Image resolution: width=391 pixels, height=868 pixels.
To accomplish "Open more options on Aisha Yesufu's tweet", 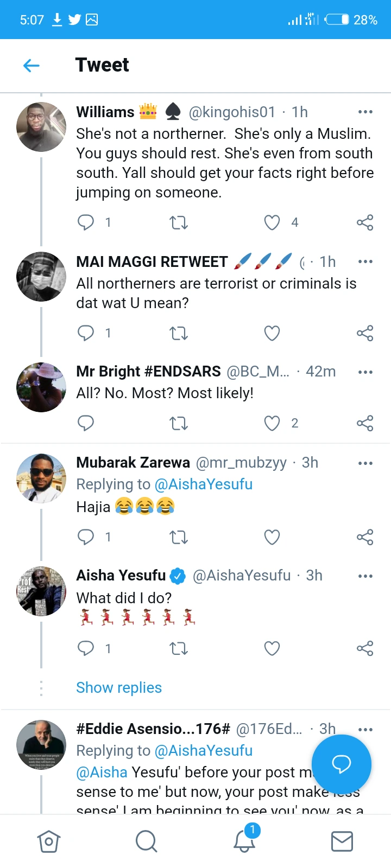I will coord(365,576).
